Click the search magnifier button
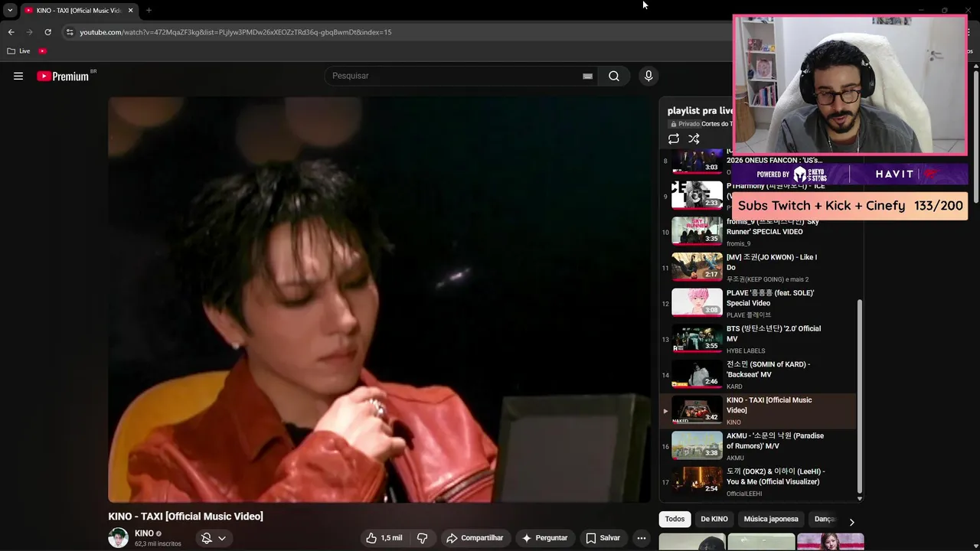 coord(614,76)
